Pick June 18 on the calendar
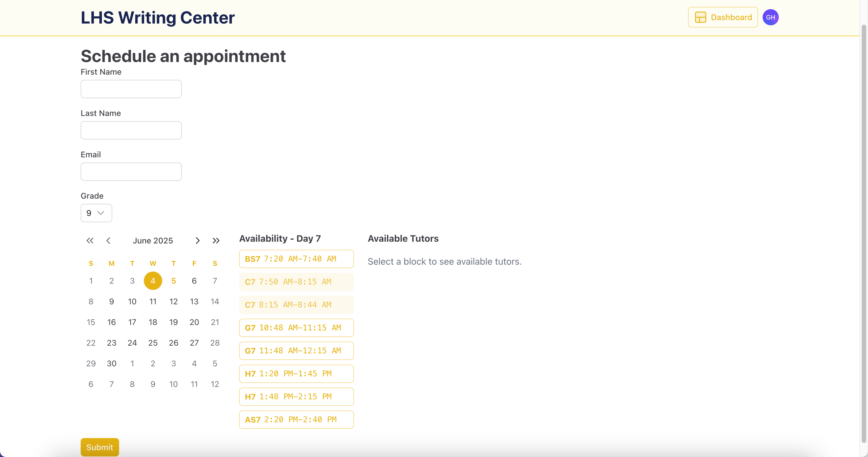Screen dimensions: 868x457 tap(153, 322)
